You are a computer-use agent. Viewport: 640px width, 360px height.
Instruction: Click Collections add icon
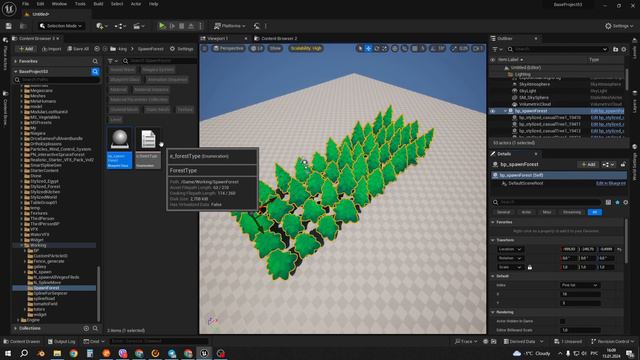click(x=86, y=328)
